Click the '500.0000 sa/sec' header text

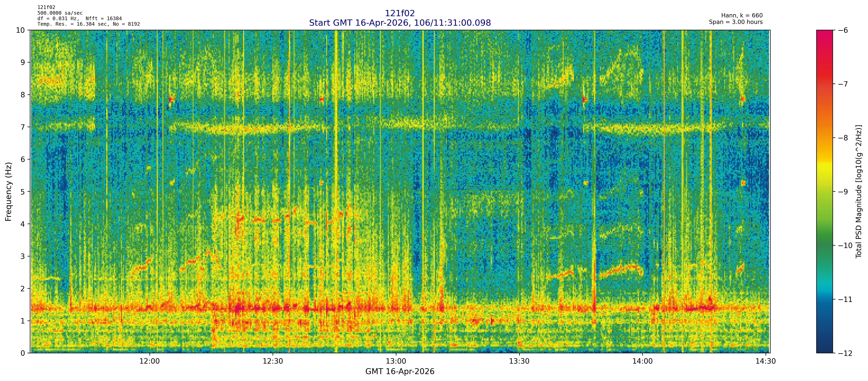[60, 13]
